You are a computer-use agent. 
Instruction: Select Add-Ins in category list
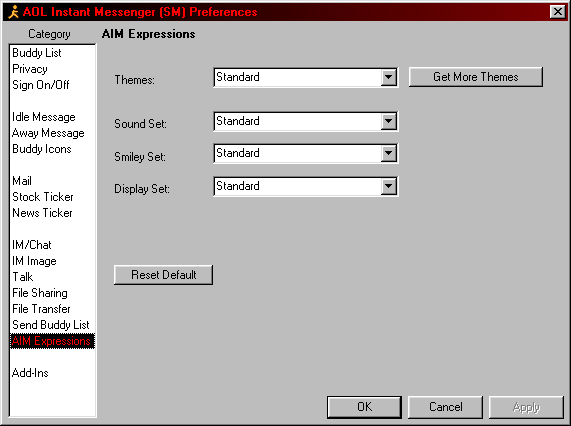30,373
